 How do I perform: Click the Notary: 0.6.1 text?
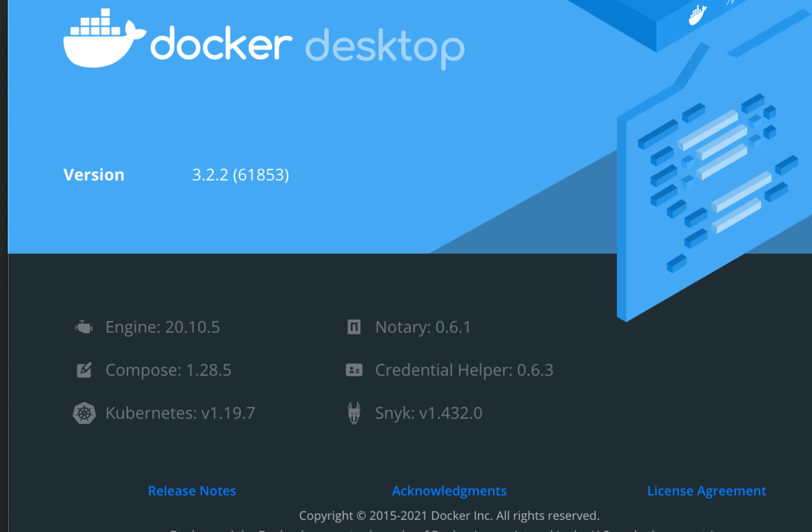[423, 327]
